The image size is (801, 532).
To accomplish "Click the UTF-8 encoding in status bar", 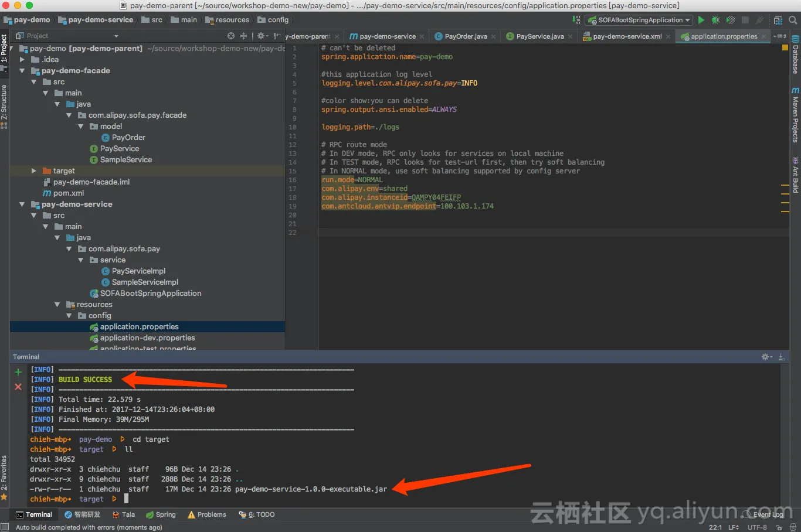I will [757, 527].
